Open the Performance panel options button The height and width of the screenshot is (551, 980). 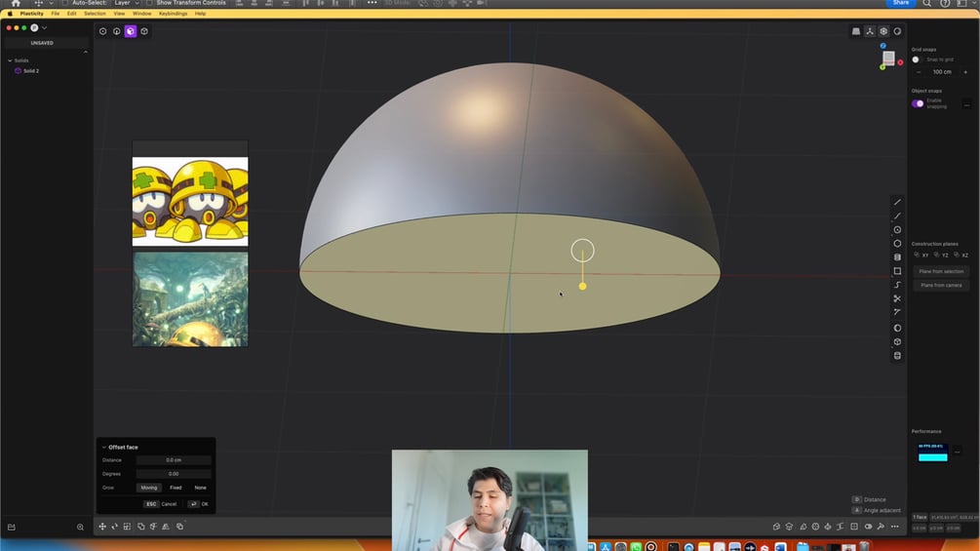pos(958,452)
